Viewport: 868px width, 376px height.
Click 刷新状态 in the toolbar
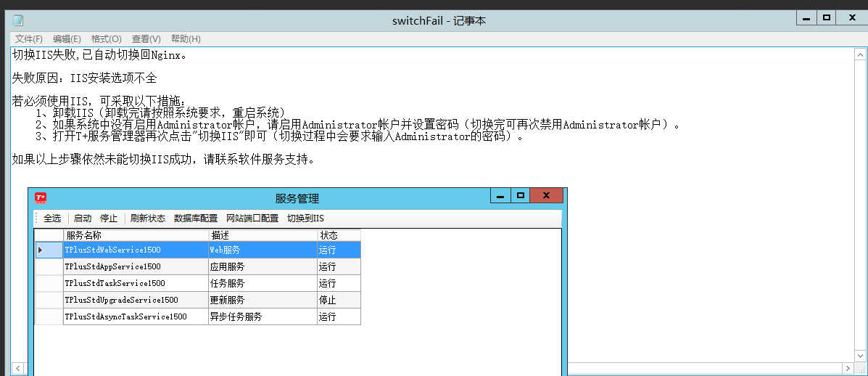148,218
